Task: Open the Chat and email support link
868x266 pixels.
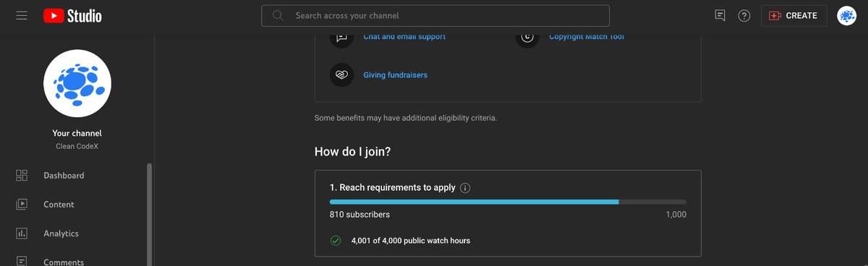Action: (404, 36)
